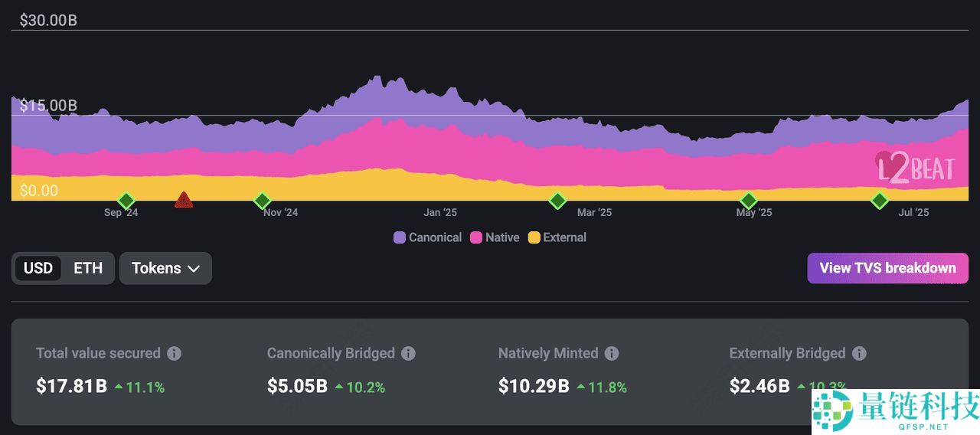Click info icon next to Canonically Bridged

coord(409,353)
